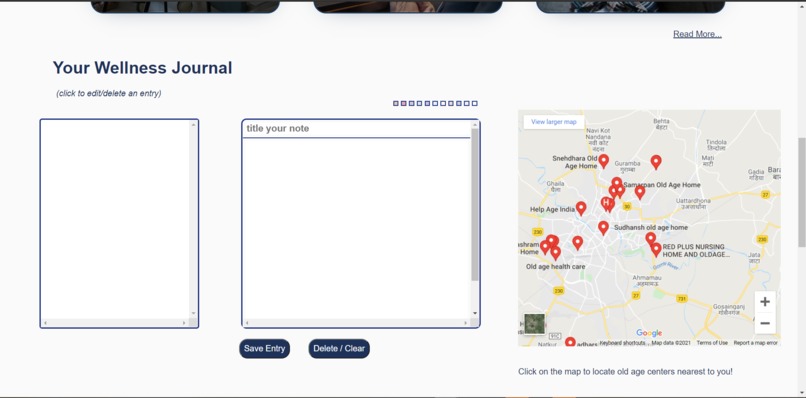Pick the last white color square

(474, 103)
